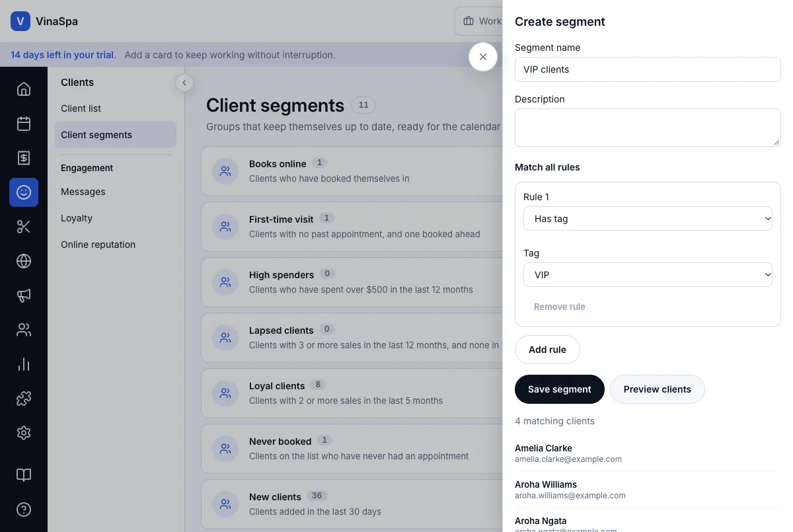Click the '4 matching clients' text
This screenshot has height=532, width=793.
(x=554, y=421)
